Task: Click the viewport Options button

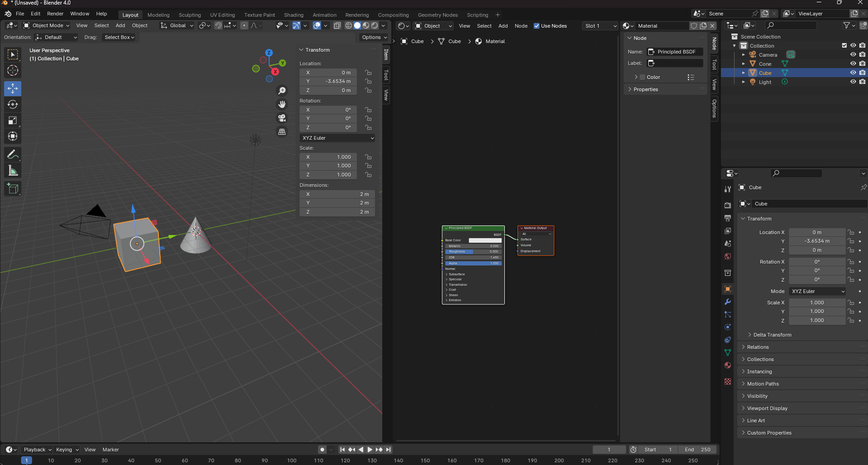Action: (374, 37)
